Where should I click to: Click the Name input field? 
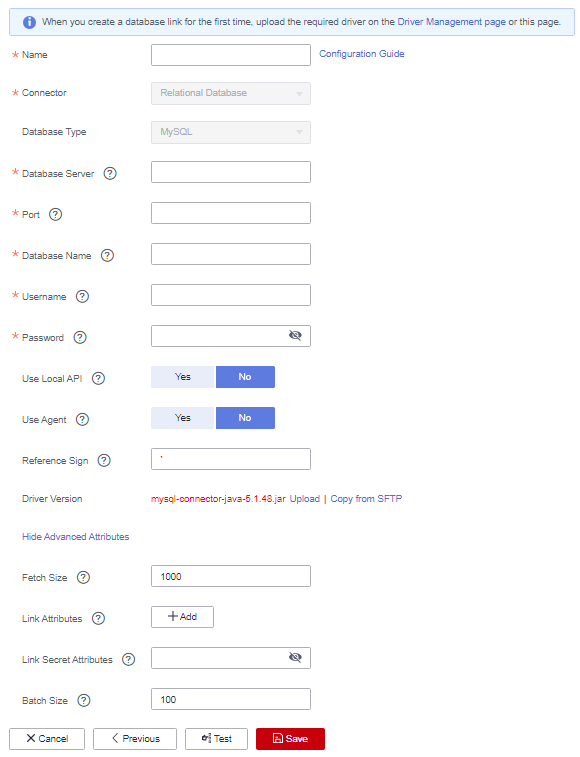click(231, 55)
